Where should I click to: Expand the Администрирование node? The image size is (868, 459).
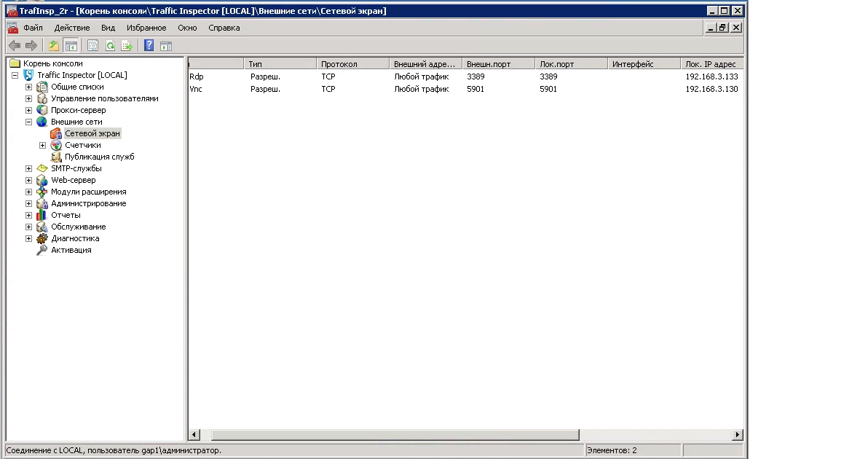(29, 203)
